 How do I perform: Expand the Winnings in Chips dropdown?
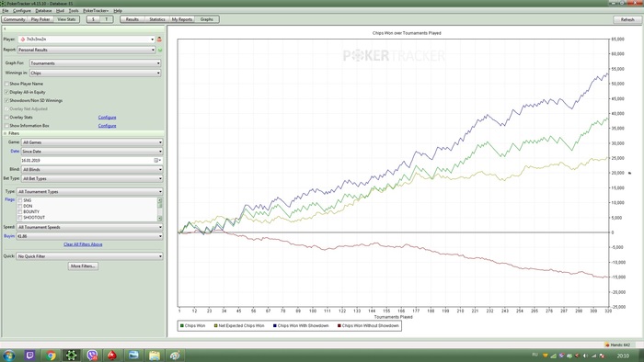[x=95, y=73]
